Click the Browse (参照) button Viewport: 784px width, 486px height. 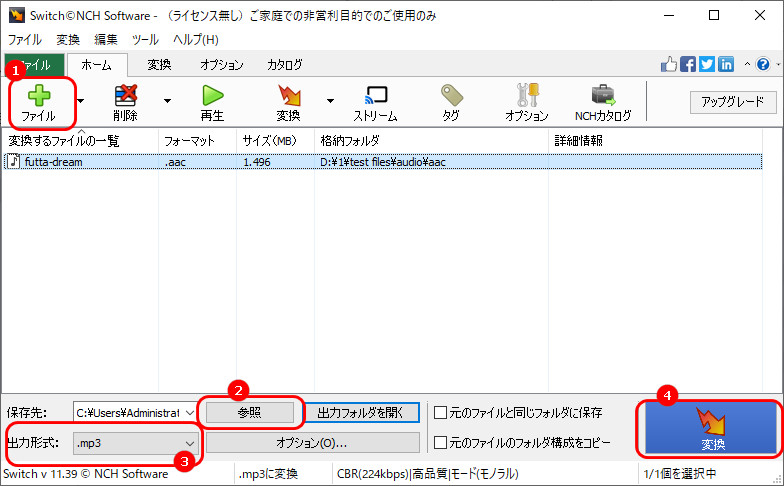coord(250,412)
